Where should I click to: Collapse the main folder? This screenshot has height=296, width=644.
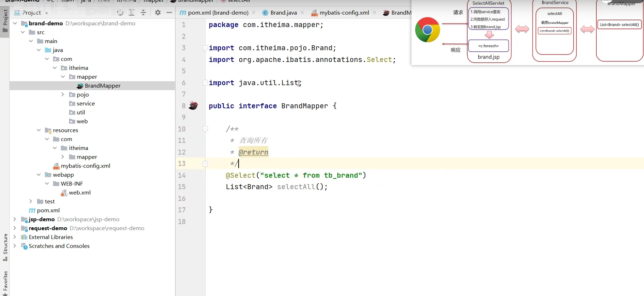[31, 41]
